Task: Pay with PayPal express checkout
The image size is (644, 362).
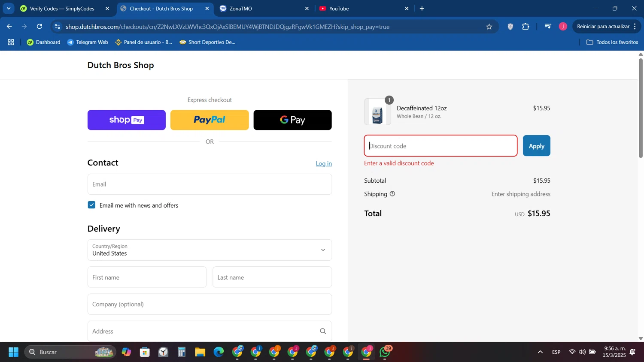Action: pyautogui.click(x=210, y=120)
